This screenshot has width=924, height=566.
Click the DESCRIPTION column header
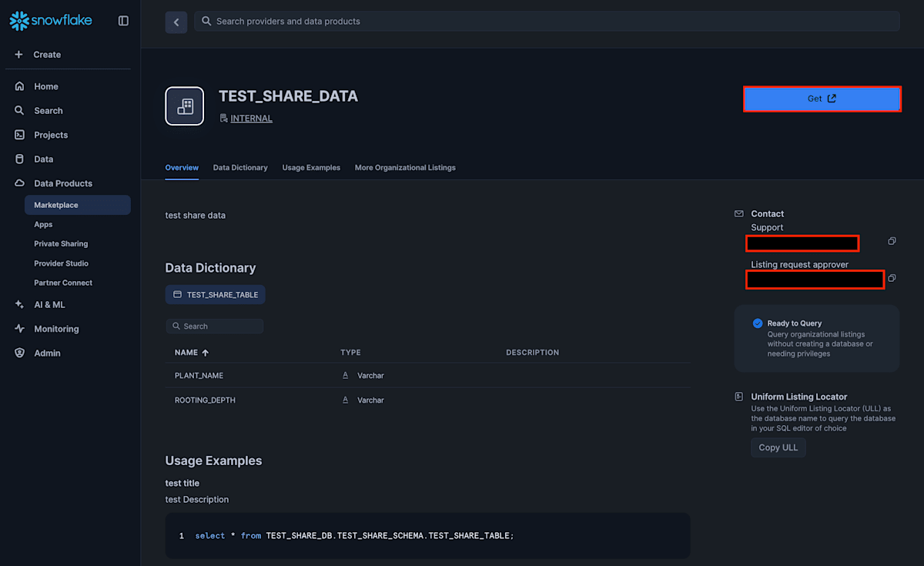(532, 353)
